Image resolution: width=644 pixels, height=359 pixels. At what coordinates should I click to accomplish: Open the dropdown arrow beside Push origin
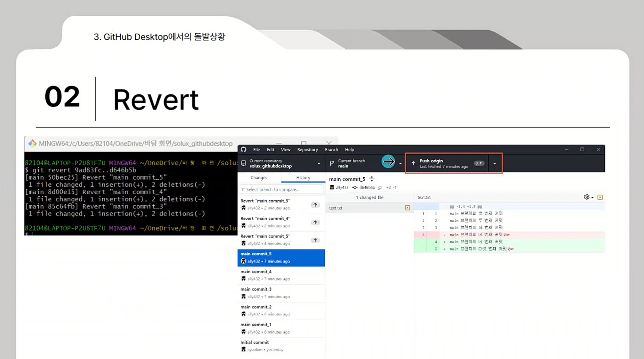point(495,164)
